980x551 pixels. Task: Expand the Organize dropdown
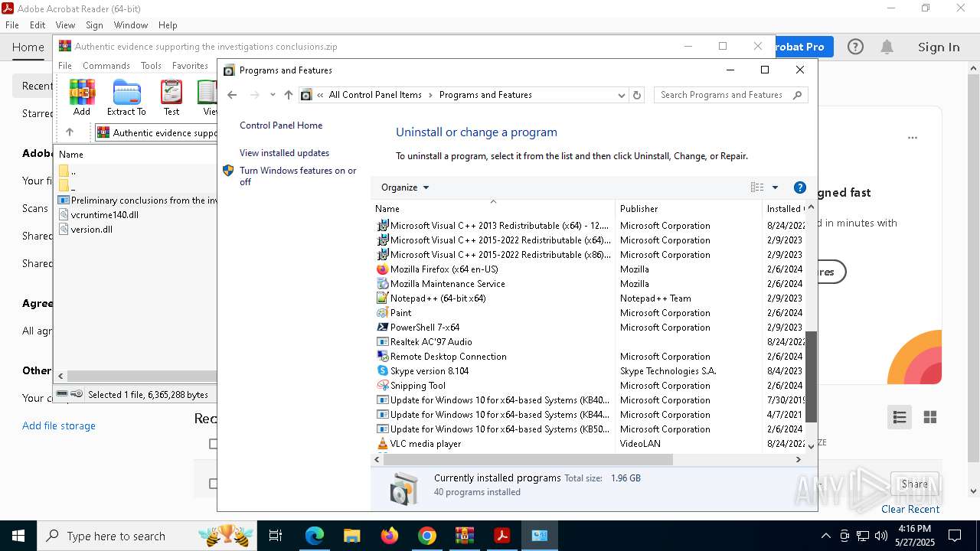click(405, 187)
